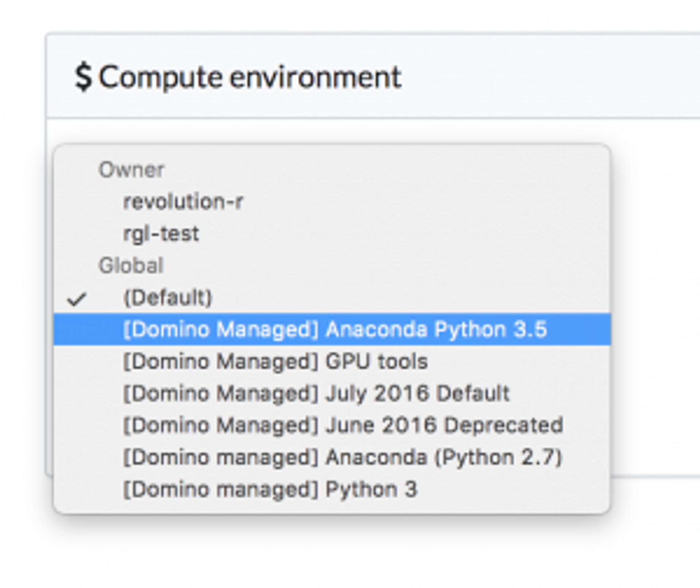Click the checkmark beside (Default)
The height and width of the screenshot is (588, 700).
tap(77, 299)
